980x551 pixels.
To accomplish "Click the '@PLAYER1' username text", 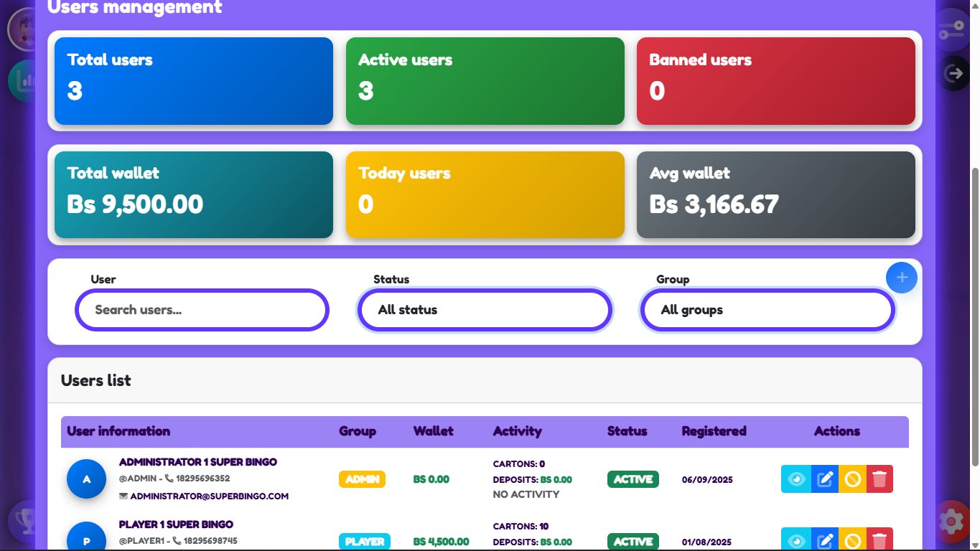I will tap(141, 541).
